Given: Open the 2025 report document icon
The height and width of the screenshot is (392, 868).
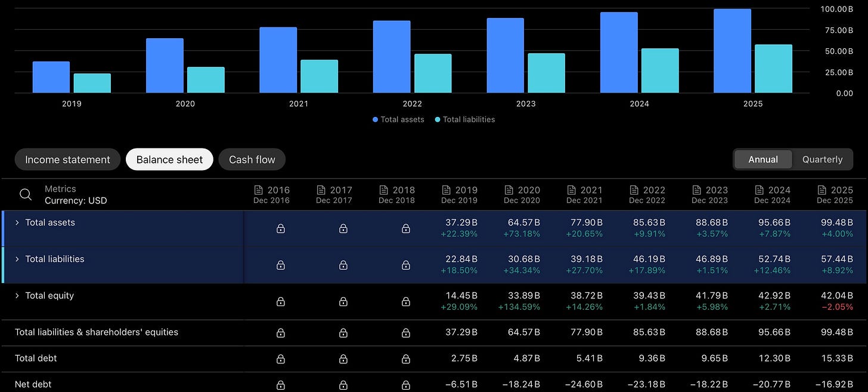Looking at the screenshot, I should click(821, 190).
